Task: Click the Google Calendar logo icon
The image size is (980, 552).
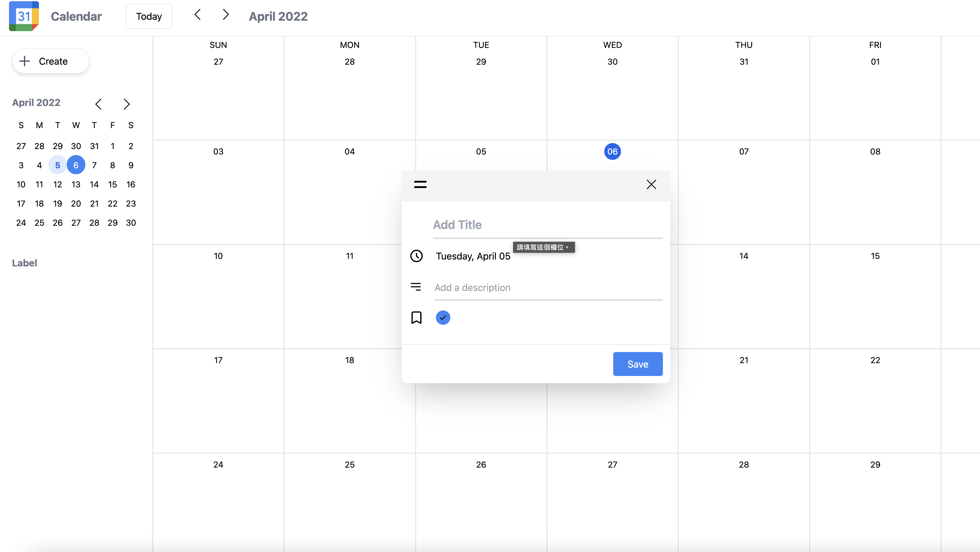Action: [x=24, y=16]
